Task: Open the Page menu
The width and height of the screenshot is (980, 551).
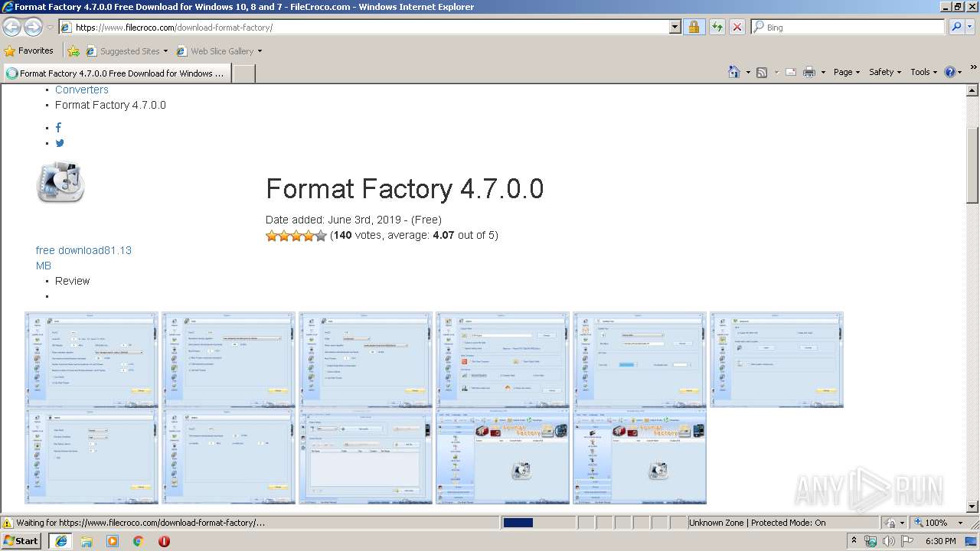Action: point(846,72)
